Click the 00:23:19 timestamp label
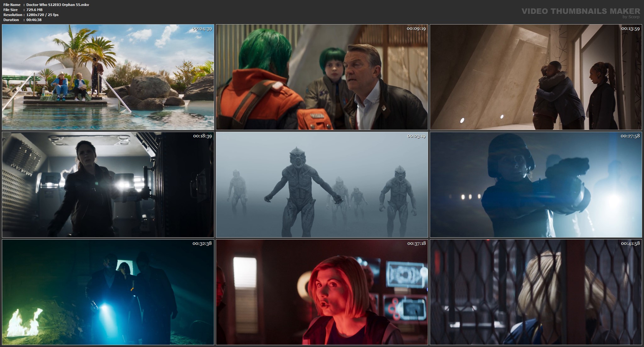Screen dimensions: 644x347 [x=416, y=136]
